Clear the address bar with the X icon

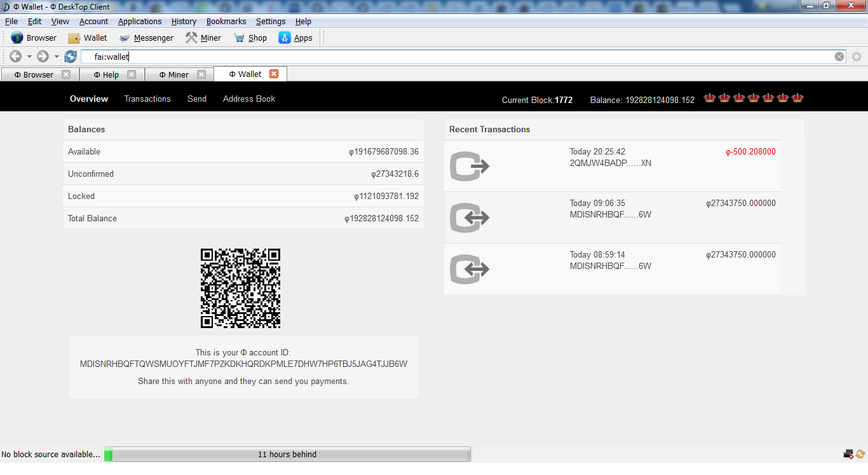pos(839,57)
